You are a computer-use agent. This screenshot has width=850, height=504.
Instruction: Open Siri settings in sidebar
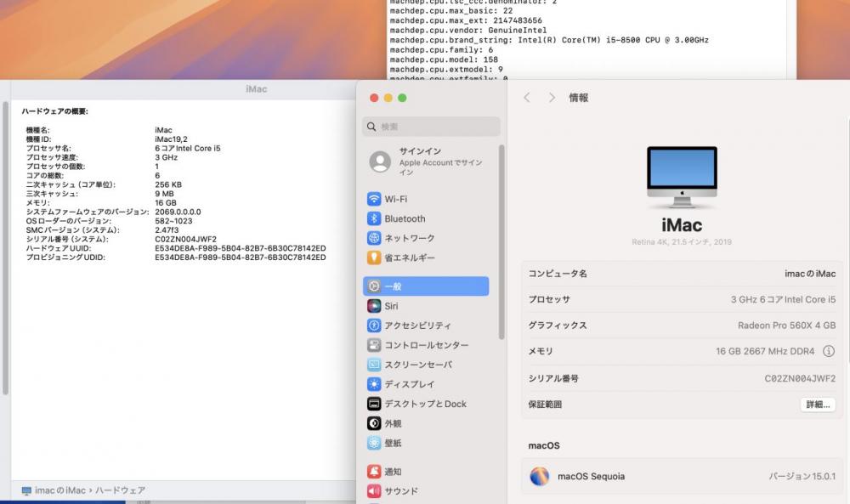391,306
